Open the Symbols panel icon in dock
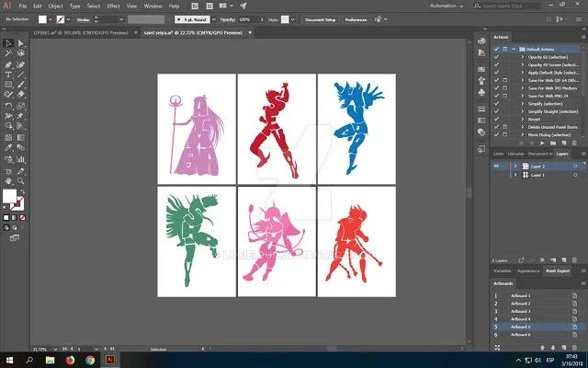Viewport: 588px width, 368px height. (481, 92)
